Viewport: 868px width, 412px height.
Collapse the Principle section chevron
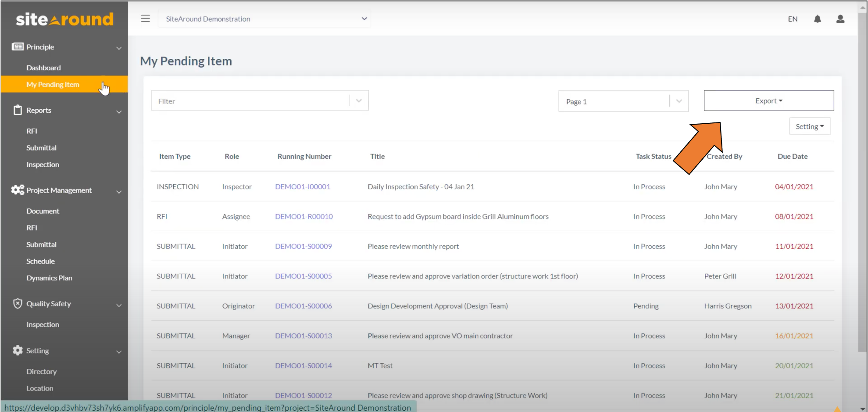(119, 48)
